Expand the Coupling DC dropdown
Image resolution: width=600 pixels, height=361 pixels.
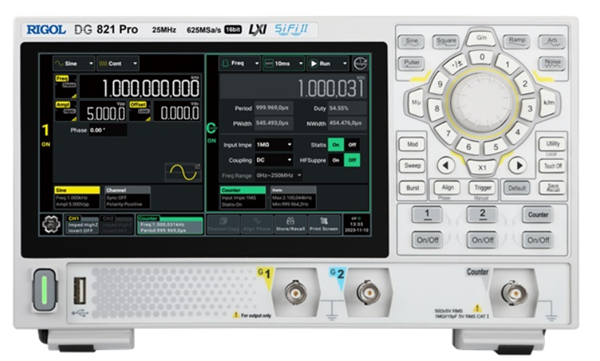coord(274,160)
